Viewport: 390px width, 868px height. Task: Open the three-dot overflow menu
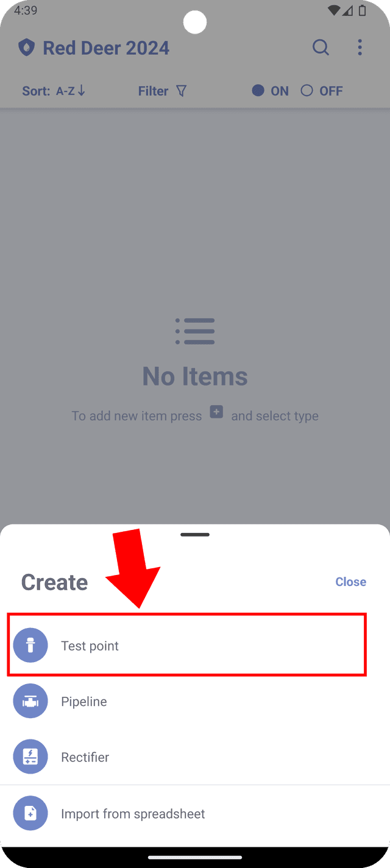[360, 48]
